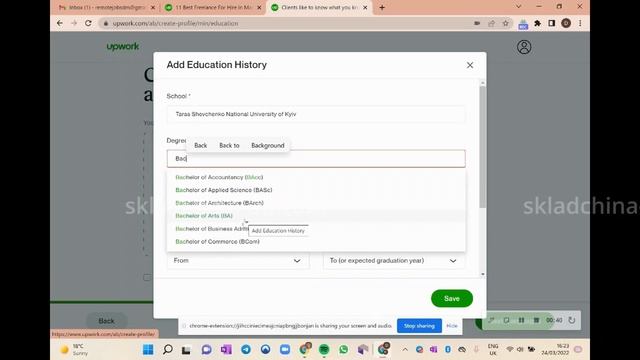Image resolution: width=640 pixels, height=360 pixels.
Task: Open Chrome three-dot menu
Action: click(x=580, y=23)
